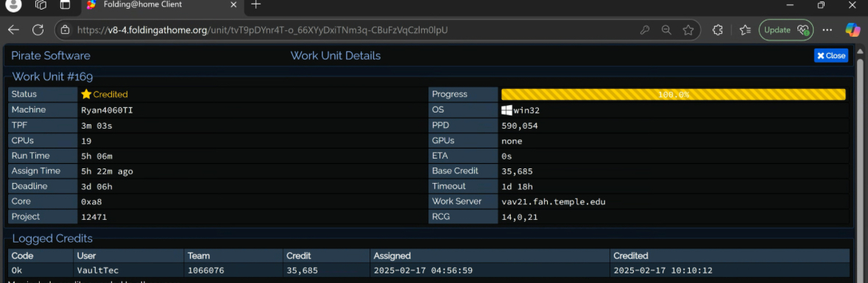The height and width of the screenshot is (283, 868).
Task: Select team number 1066076
Action: coord(206,271)
